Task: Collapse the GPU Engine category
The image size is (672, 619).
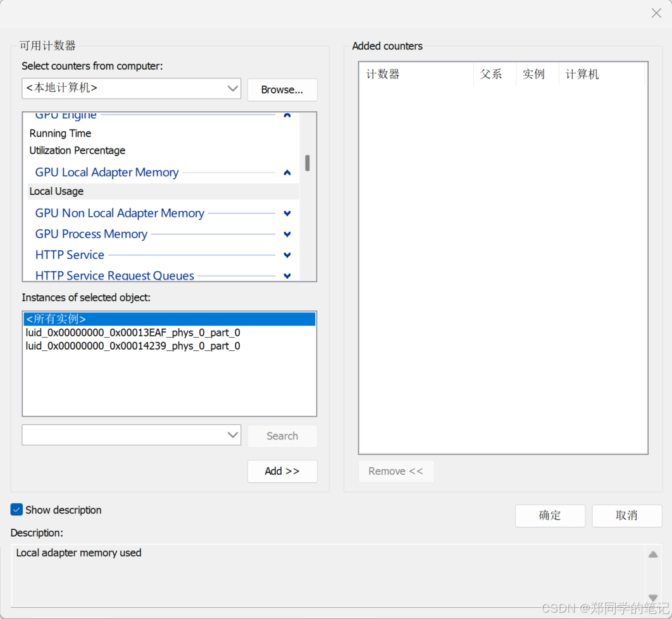Action: (x=287, y=115)
